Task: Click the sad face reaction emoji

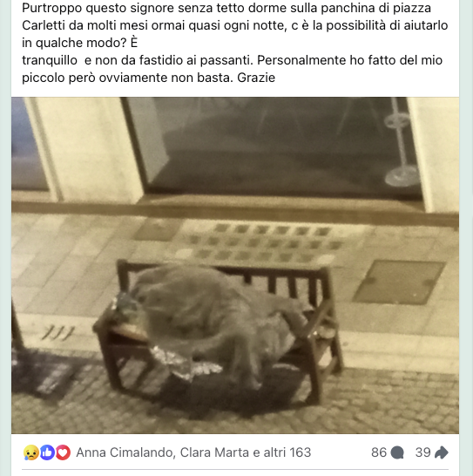Action: (31, 452)
